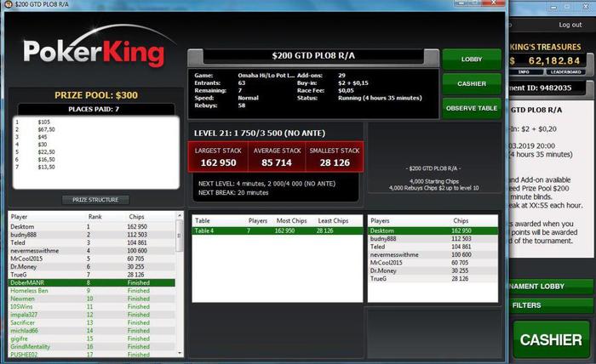Select 10SWins finished row
596x364 pixels.
click(92, 307)
